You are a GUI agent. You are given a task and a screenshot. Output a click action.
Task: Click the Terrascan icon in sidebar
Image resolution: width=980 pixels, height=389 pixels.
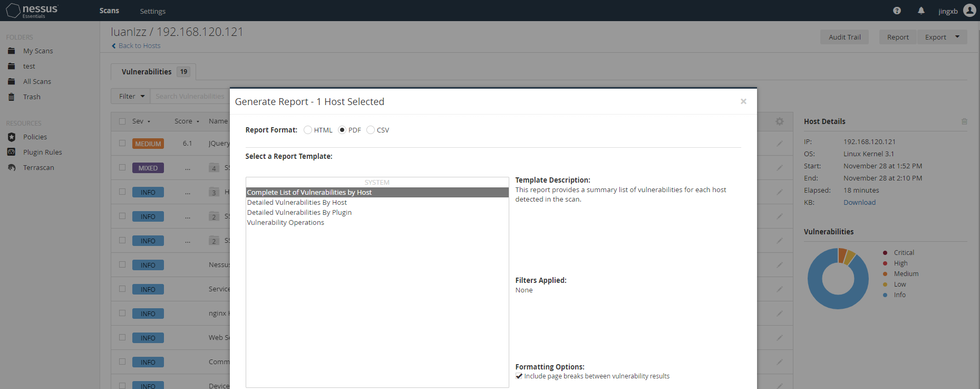click(12, 167)
